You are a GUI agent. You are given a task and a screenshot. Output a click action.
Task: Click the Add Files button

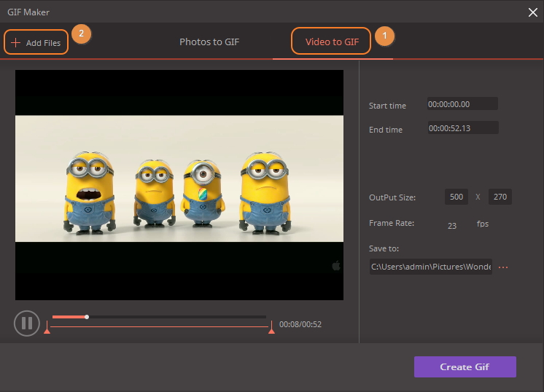click(36, 42)
